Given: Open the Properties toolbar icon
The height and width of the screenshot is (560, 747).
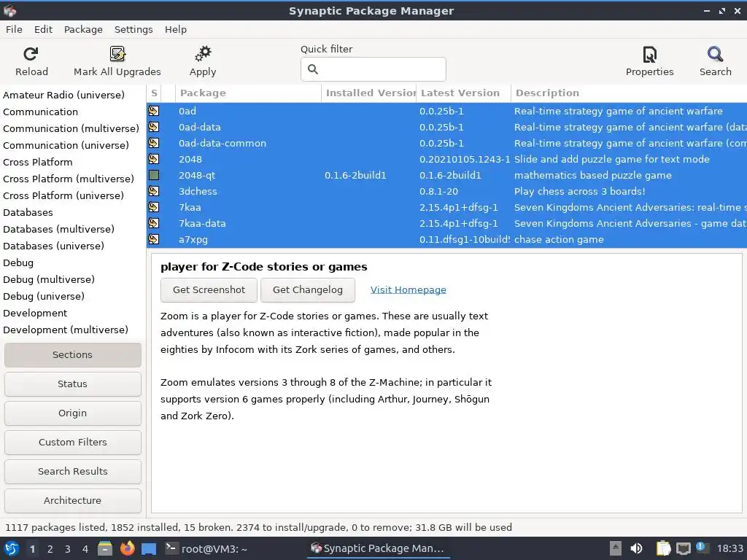Looking at the screenshot, I should pos(649,54).
